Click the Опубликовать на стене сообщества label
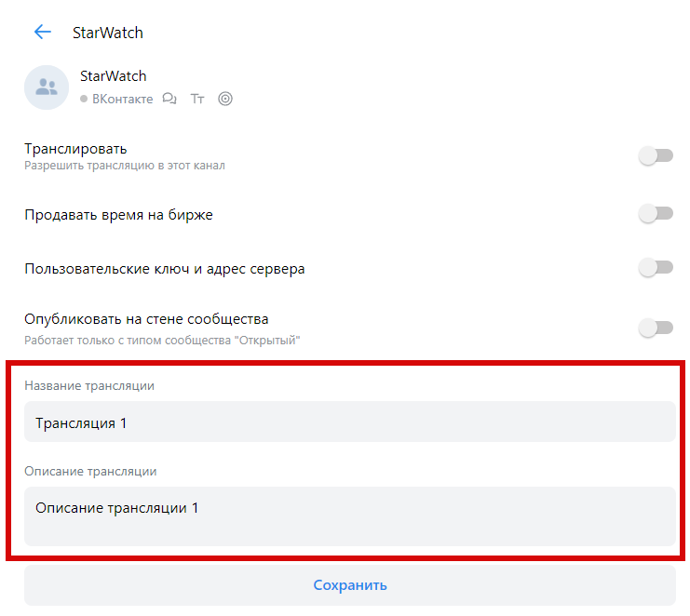 146,319
